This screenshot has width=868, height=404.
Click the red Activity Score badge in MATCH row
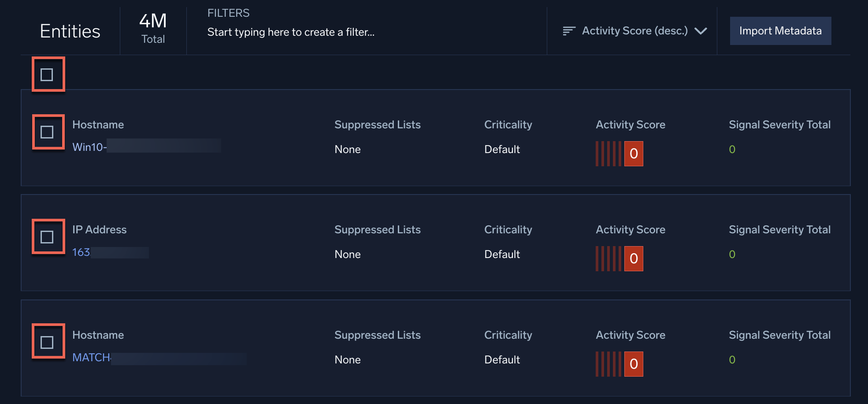tap(633, 364)
